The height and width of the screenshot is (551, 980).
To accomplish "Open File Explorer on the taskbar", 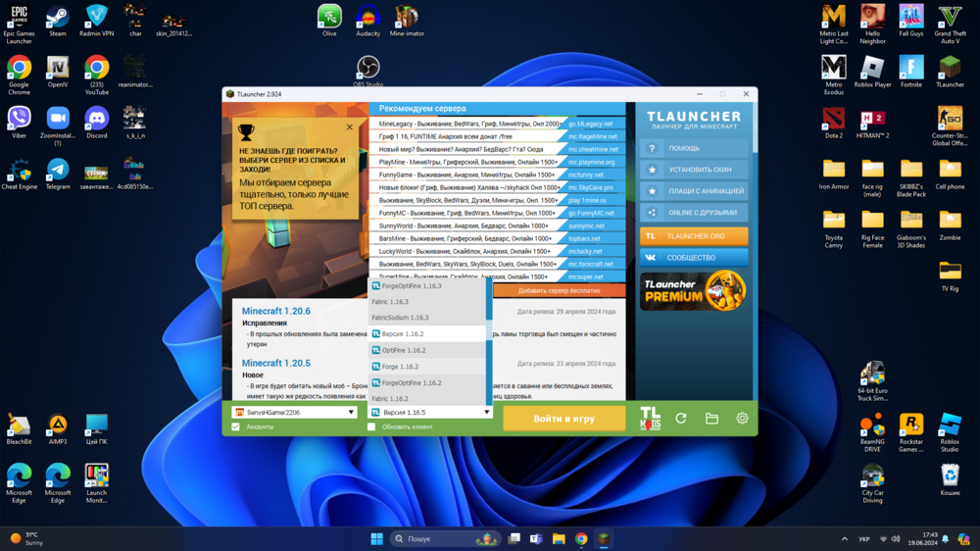I will point(559,538).
